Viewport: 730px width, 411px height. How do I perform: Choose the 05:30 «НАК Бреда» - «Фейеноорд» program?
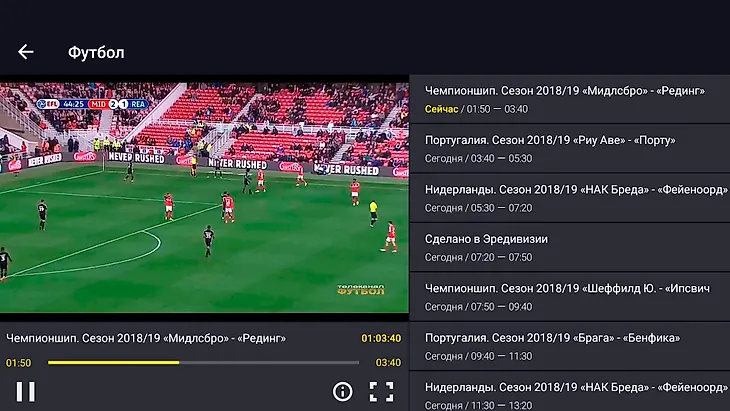pyautogui.click(x=569, y=198)
